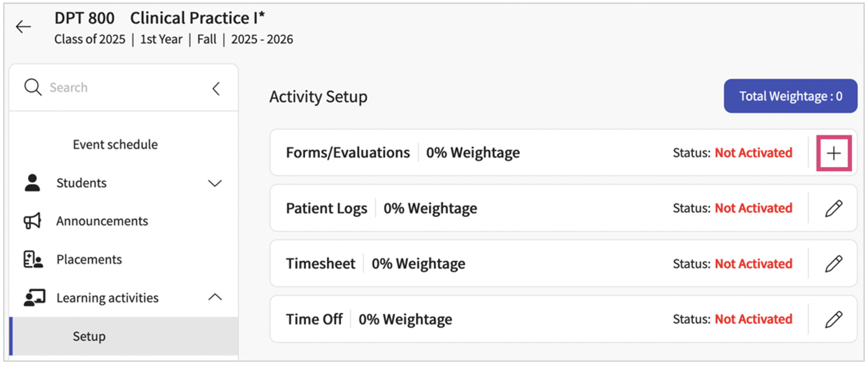
Task: Click the search magnifier icon
Action: point(33,87)
